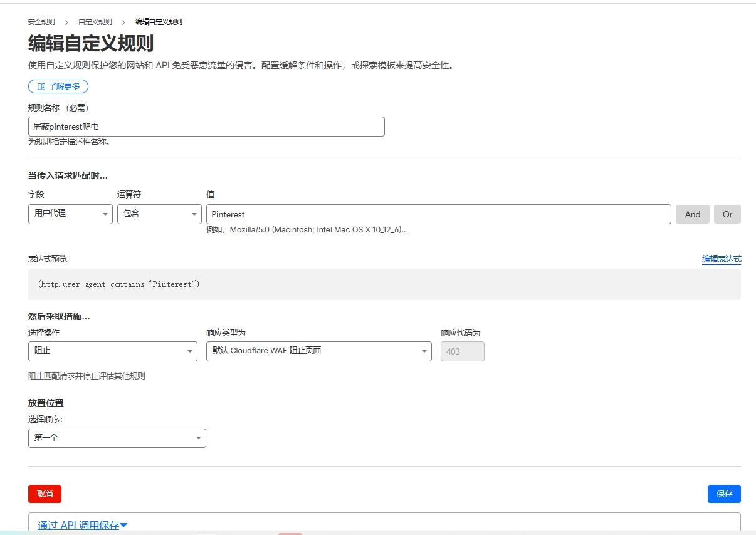Viewport: 756px width, 535px height.
Task: Navigate to 自定义规则 in the breadcrumb
Action: coord(95,22)
